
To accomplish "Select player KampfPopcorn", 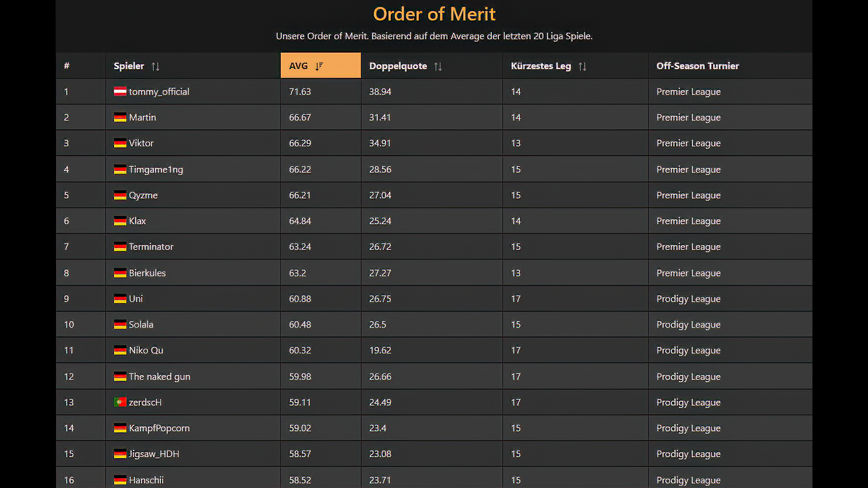I will coord(159,428).
